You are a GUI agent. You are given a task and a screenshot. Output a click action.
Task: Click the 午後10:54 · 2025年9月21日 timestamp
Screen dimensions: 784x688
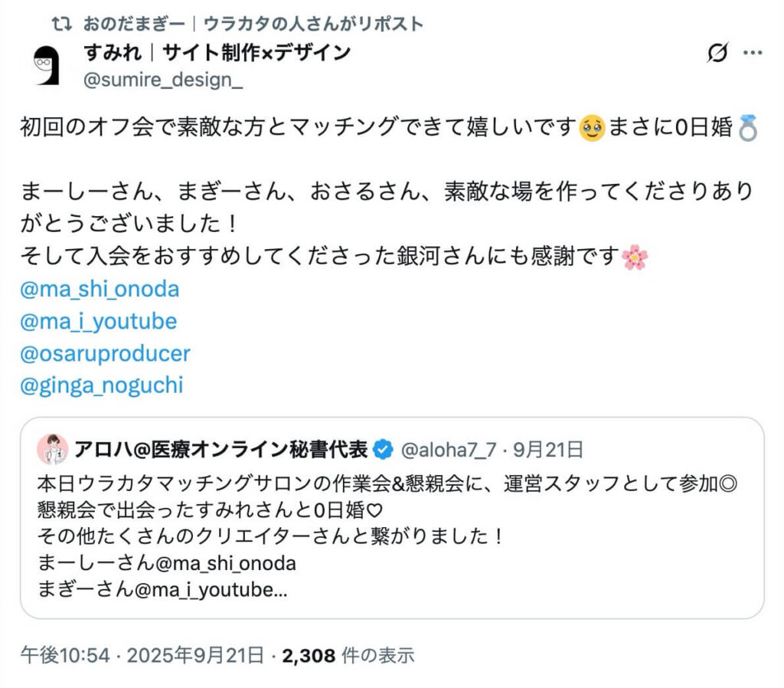point(142,655)
